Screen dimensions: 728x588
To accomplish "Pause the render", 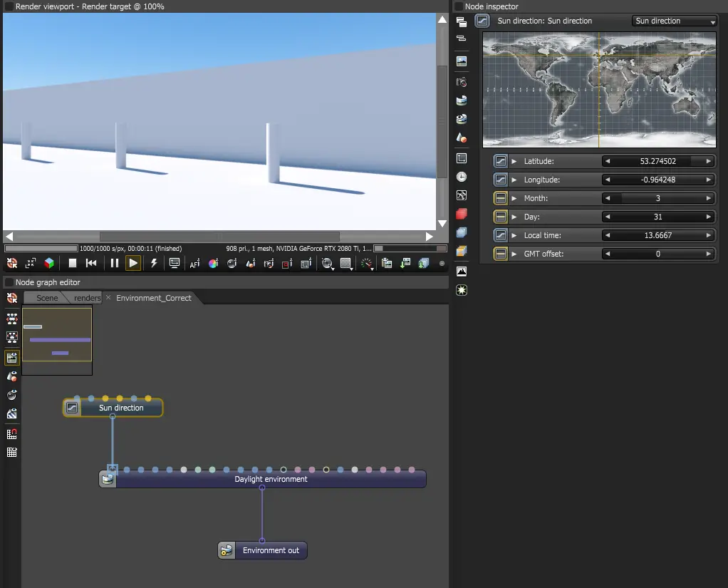I will coord(114,263).
